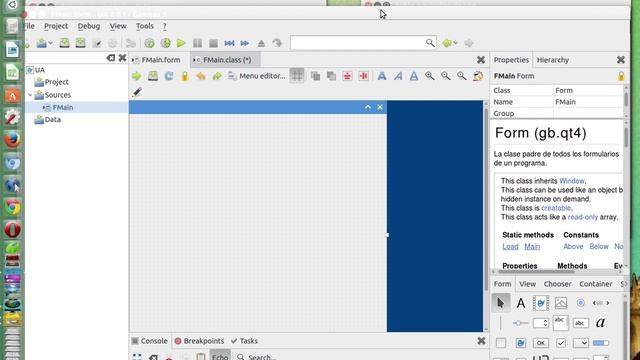Click the bold A font icon
The image size is (640, 360).
[382, 76]
